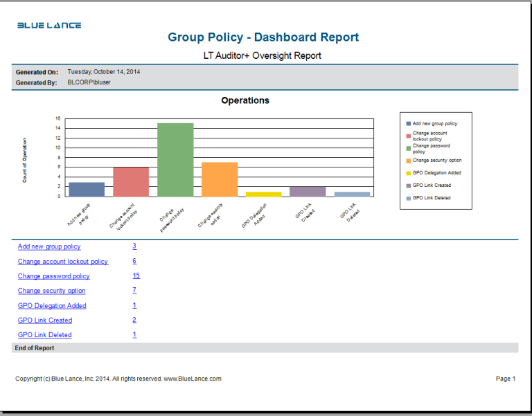Image resolution: width=532 pixels, height=416 pixels.
Task: Select the orange Change security option bar
Action: coord(220,179)
